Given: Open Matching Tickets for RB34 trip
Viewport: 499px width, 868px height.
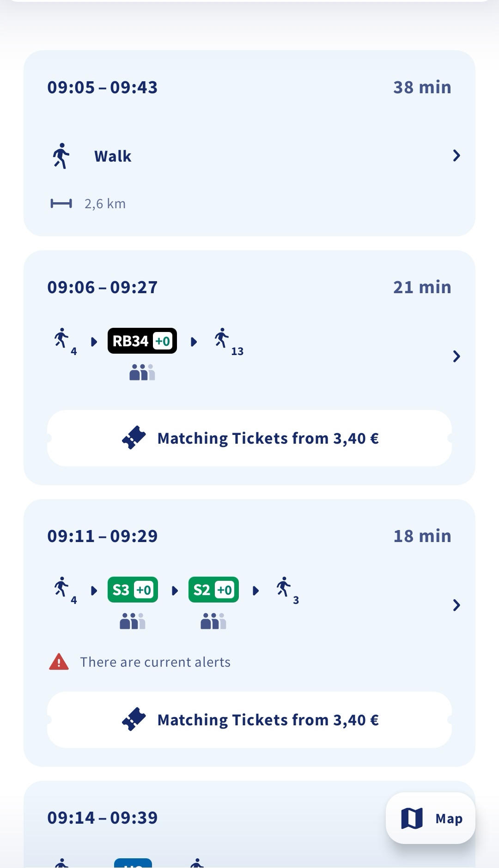Looking at the screenshot, I should pos(249,438).
